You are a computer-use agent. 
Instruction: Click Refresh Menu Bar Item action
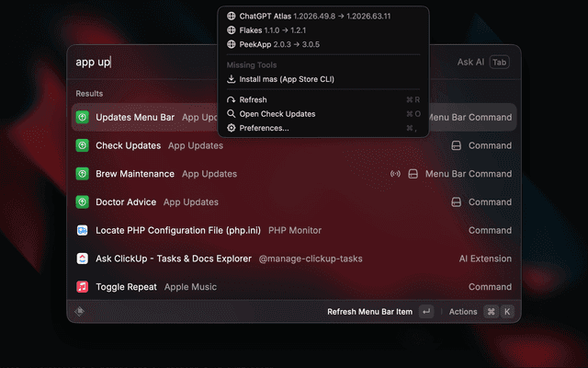[x=369, y=312]
